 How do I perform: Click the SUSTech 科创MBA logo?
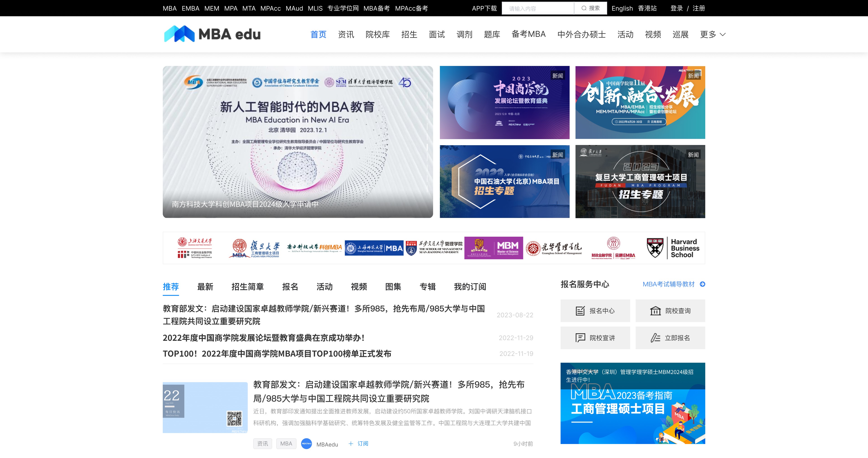click(x=314, y=248)
